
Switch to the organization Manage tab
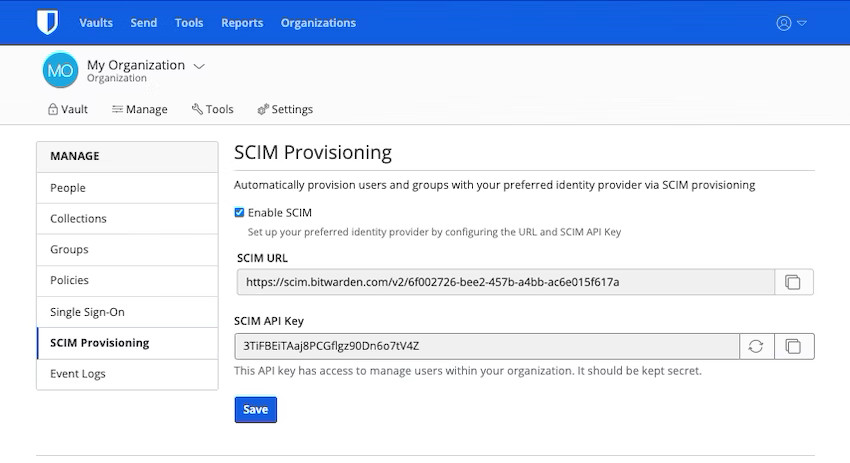pos(139,109)
